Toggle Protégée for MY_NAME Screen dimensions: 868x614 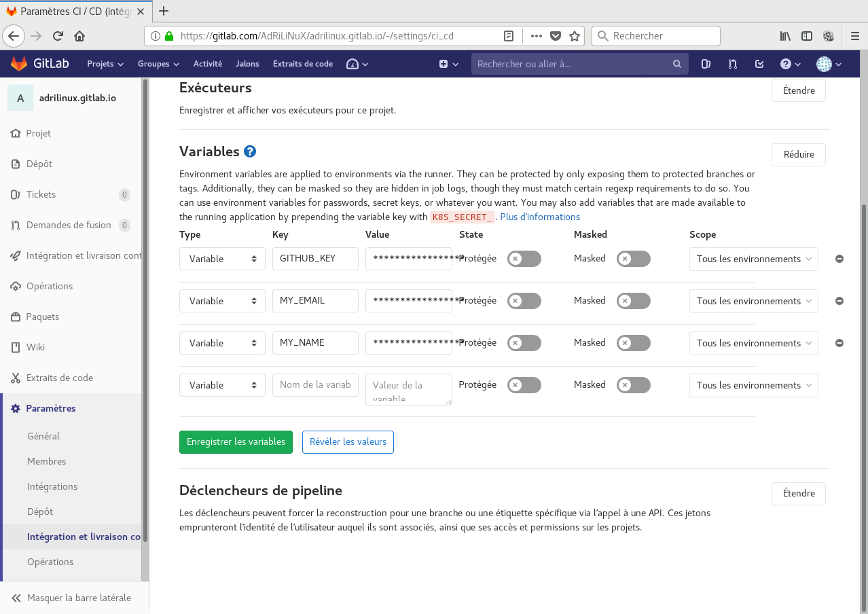coord(524,343)
